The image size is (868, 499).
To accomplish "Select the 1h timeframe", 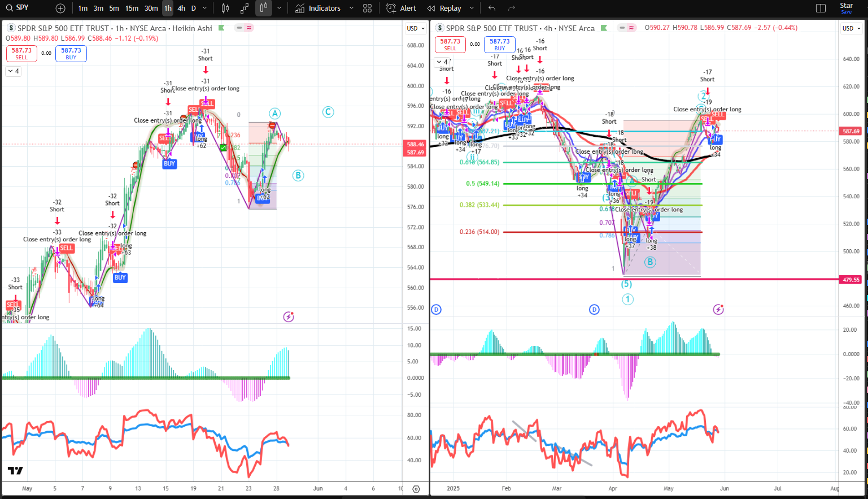I will (168, 8).
